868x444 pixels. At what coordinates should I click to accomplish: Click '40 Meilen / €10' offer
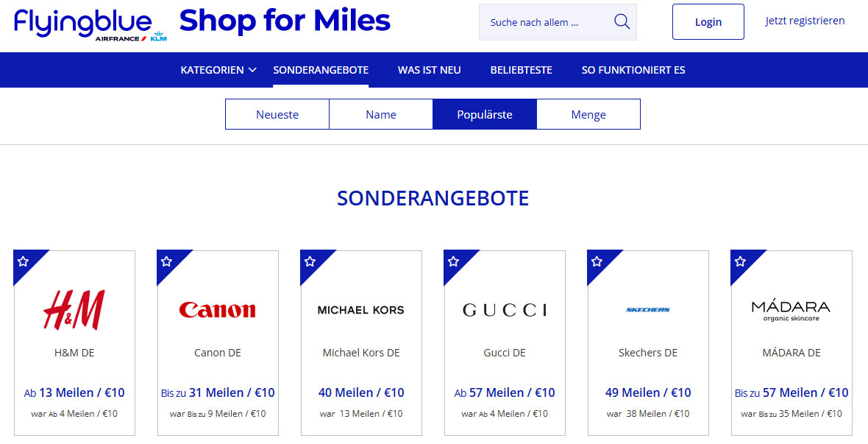pos(361,392)
